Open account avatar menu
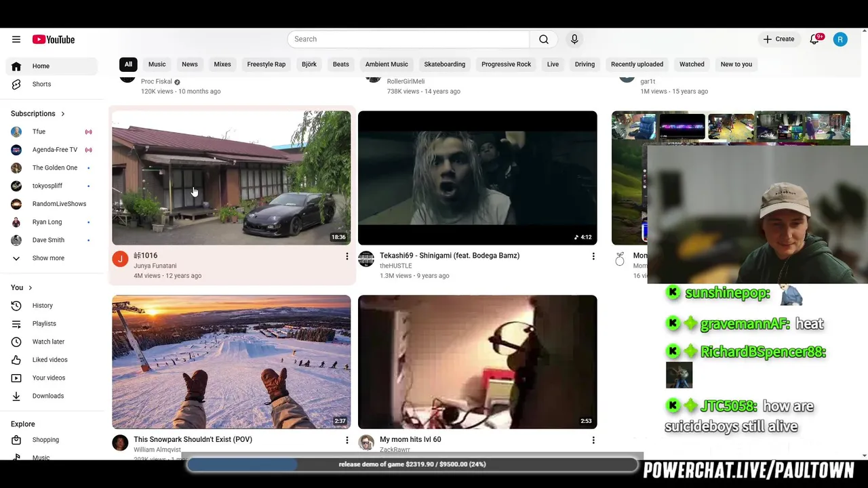The image size is (868, 488). [x=840, y=39]
